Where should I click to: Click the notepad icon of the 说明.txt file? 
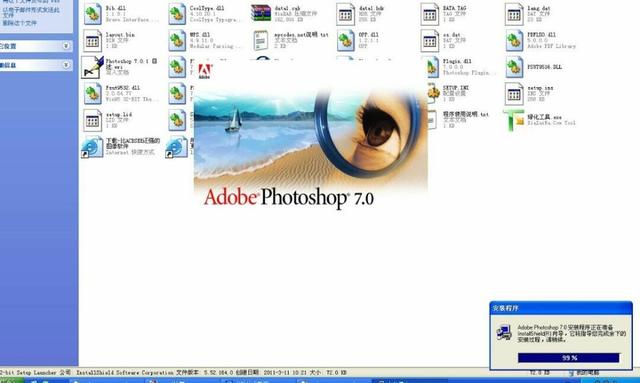click(x=261, y=41)
